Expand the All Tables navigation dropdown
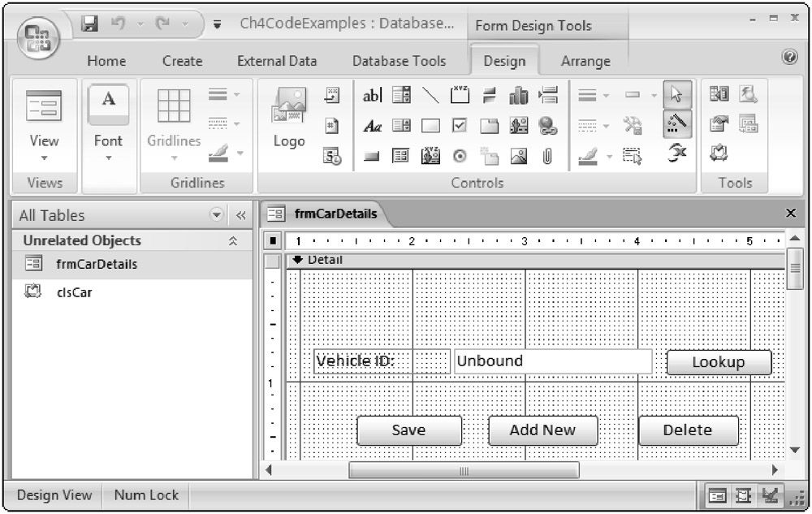Image resolution: width=812 pixels, height=514 pixels. tap(216, 215)
